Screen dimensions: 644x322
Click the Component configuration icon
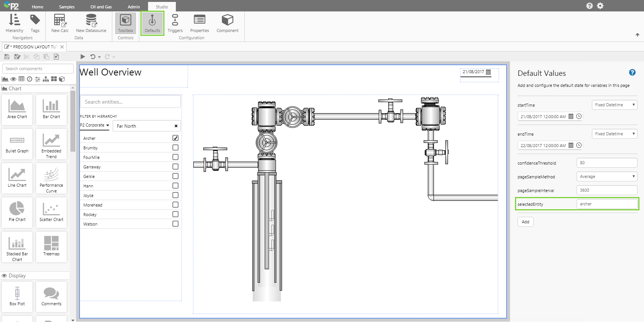click(x=227, y=23)
